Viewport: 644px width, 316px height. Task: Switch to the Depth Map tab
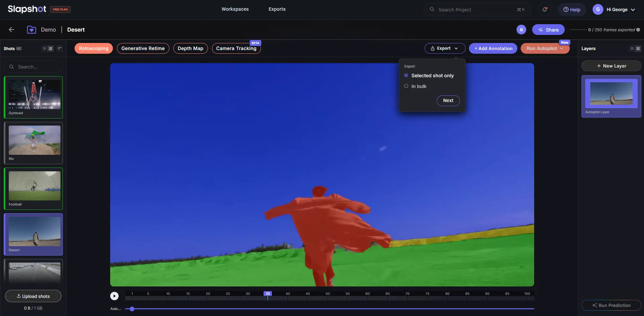pyautogui.click(x=190, y=48)
